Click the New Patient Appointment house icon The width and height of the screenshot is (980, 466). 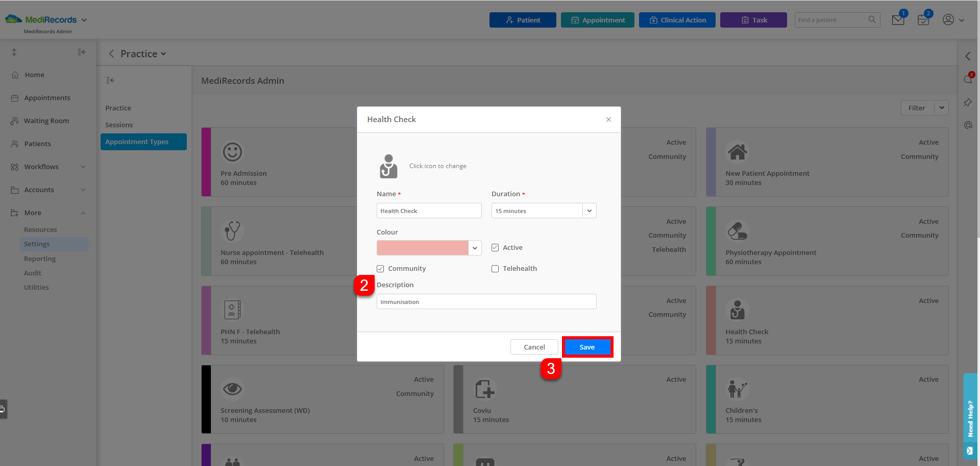pos(738,151)
